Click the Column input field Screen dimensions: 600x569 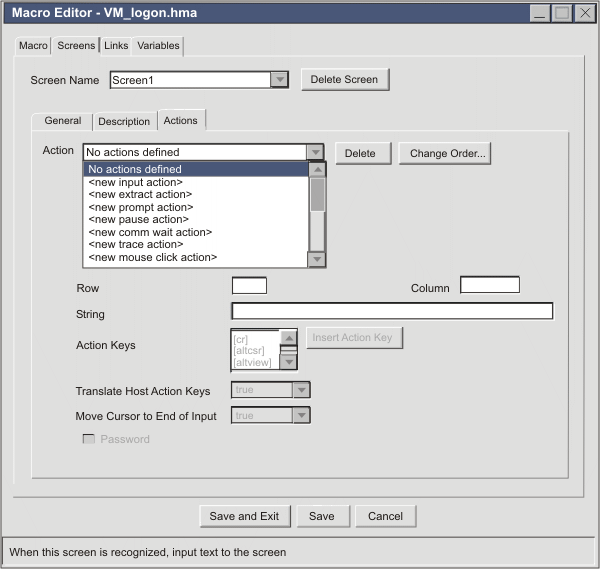click(x=490, y=285)
